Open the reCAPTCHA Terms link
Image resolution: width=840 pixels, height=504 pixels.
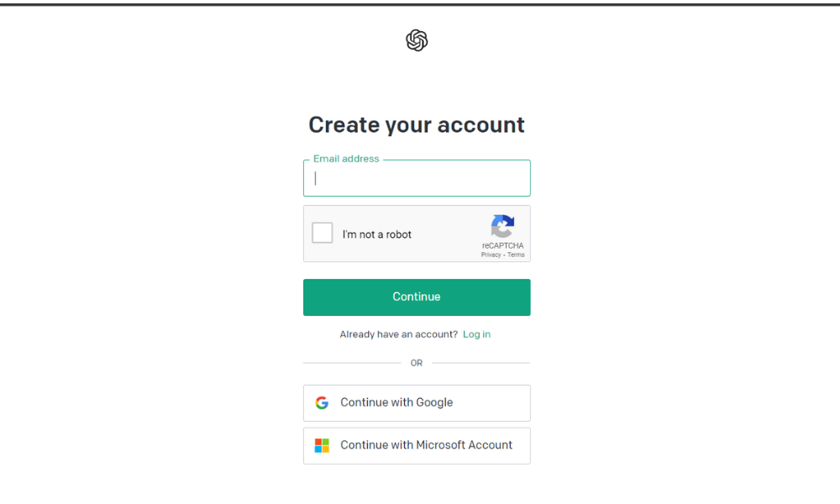[516, 255]
